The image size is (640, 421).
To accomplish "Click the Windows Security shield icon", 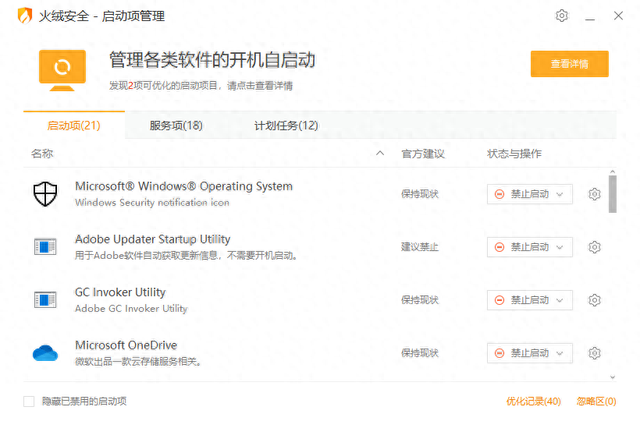I will pyautogui.click(x=45, y=194).
